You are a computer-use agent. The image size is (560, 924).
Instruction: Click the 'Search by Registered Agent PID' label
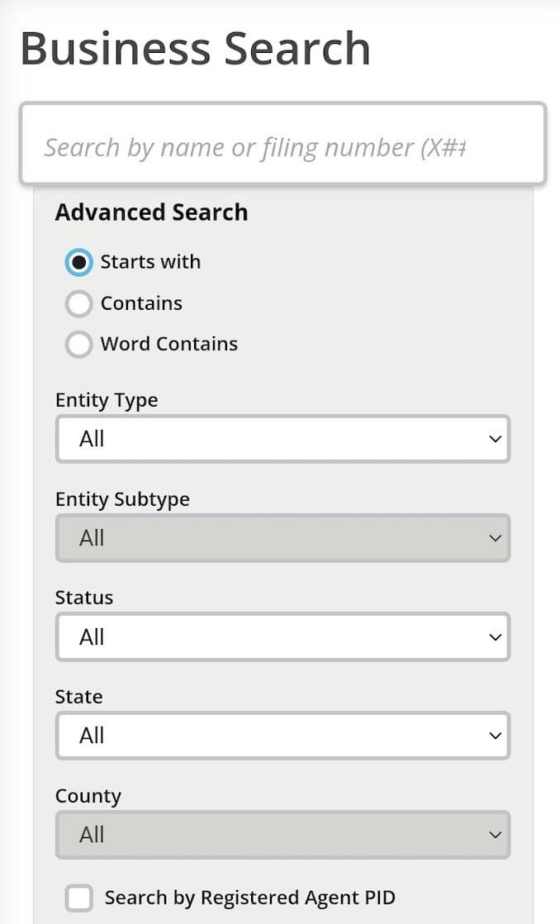[249, 898]
